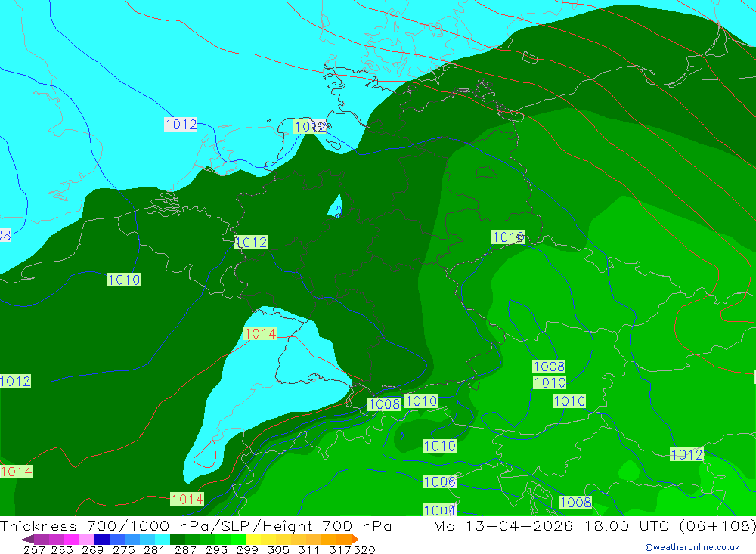Click the red 1014 label above cyan patch
This screenshot has height=554, width=756.
(260, 333)
